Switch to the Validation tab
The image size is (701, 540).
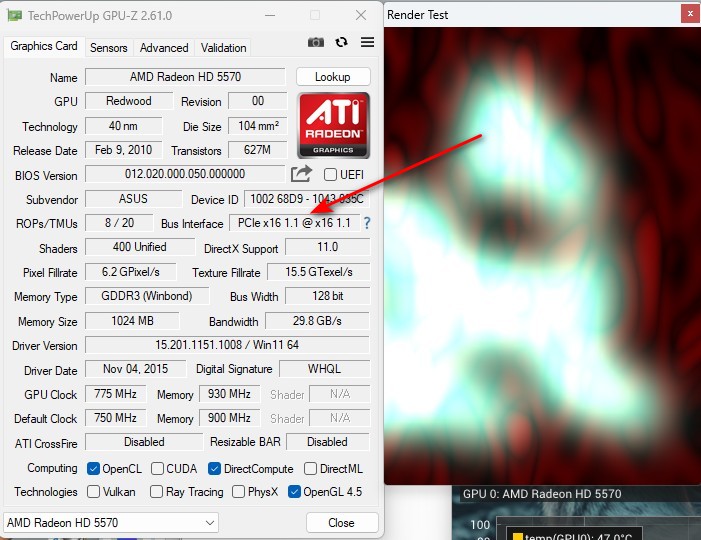pyautogui.click(x=224, y=48)
